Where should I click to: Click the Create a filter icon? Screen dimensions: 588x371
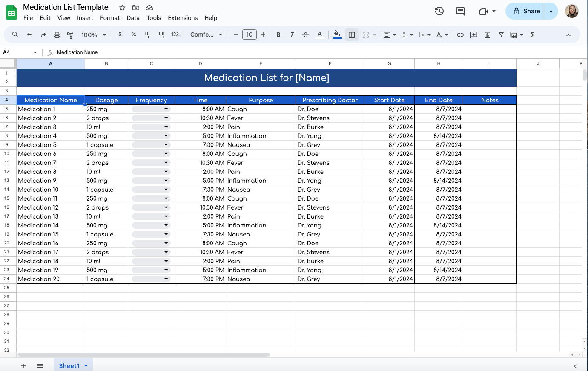pos(501,35)
